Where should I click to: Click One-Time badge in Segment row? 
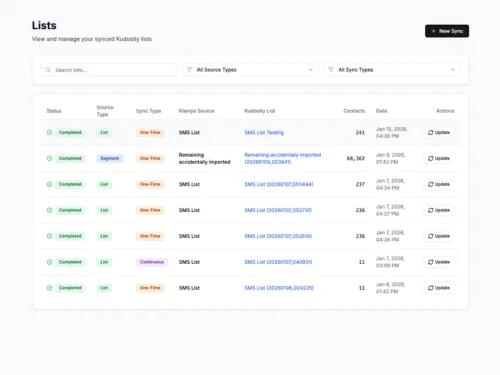[150, 158]
